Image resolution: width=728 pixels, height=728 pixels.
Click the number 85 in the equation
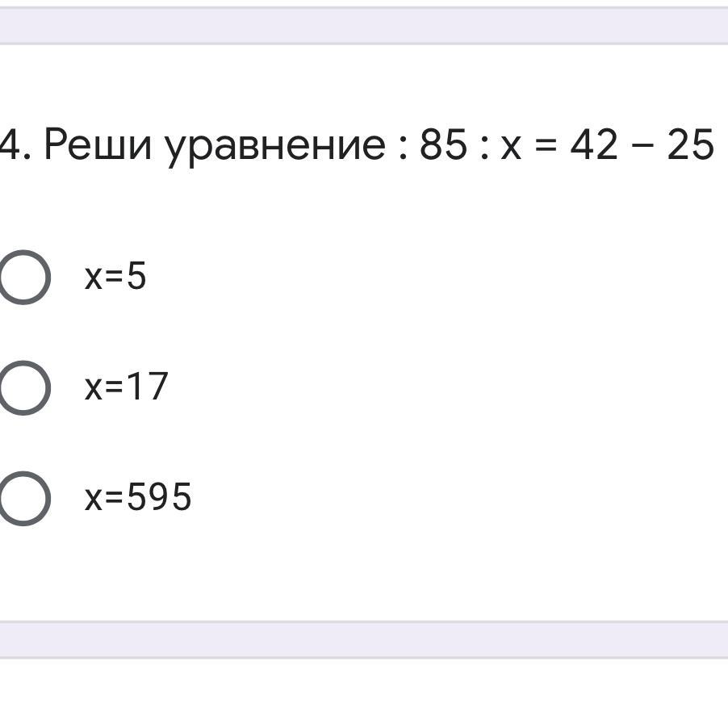click(x=443, y=145)
